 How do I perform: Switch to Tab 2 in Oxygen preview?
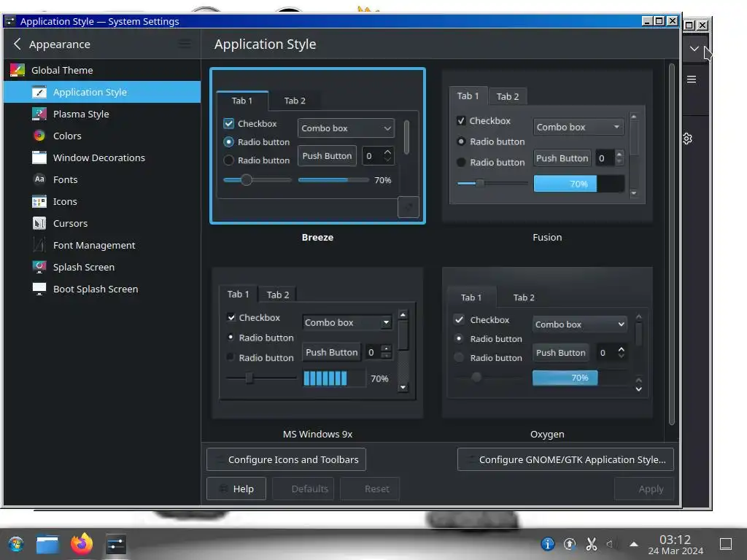[x=524, y=297]
